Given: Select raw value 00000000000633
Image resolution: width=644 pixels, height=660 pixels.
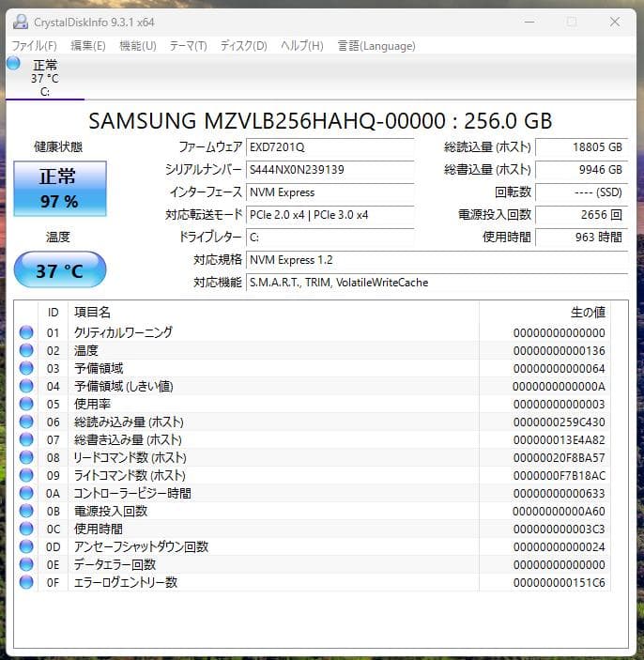Looking at the screenshot, I should [x=559, y=493].
